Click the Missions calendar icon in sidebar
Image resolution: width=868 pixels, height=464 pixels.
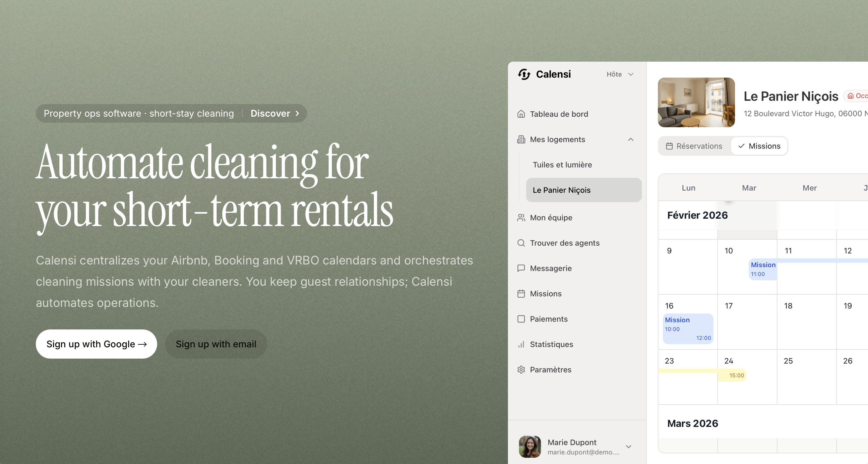coord(521,294)
